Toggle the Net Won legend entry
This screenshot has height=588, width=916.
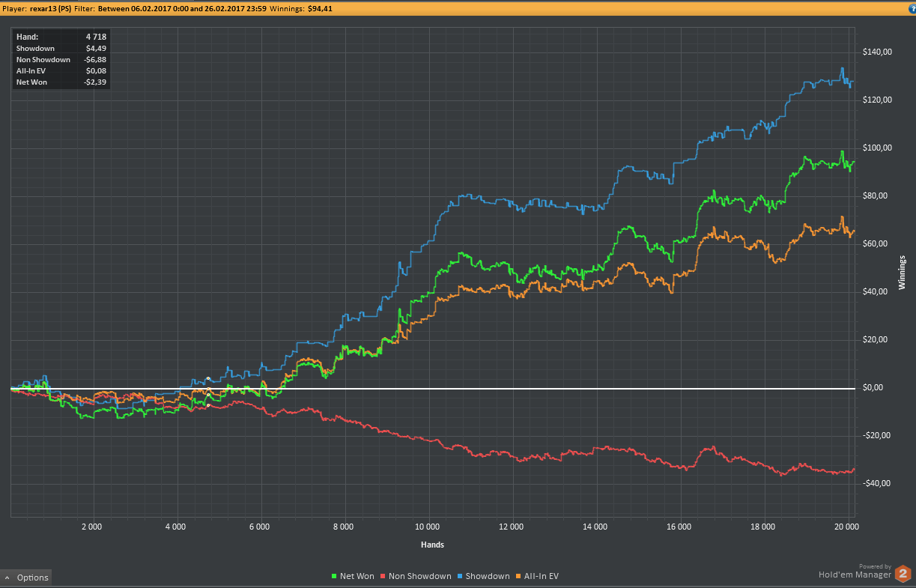(x=353, y=576)
